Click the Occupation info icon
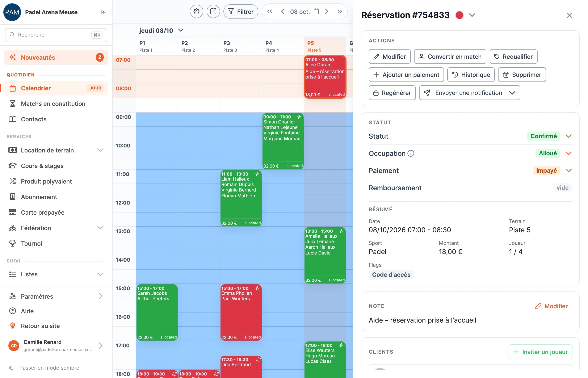This screenshot has width=588, height=378. (x=411, y=154)
